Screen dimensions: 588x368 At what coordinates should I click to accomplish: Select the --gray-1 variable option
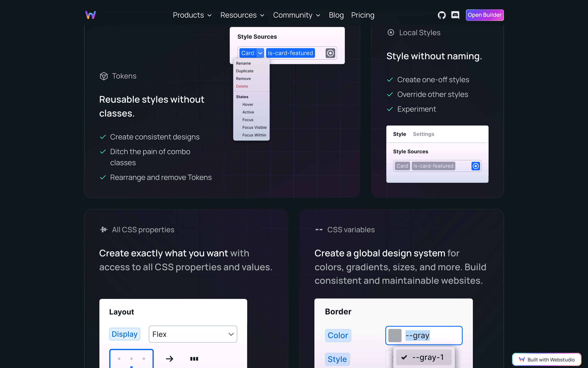coord(424,357)
